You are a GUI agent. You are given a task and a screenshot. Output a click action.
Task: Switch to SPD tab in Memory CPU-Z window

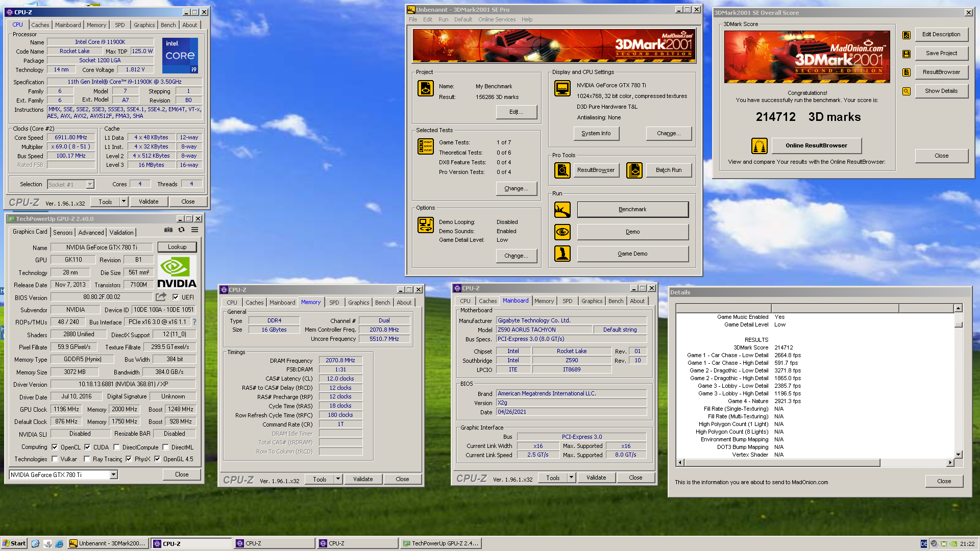tap(334, 303)
